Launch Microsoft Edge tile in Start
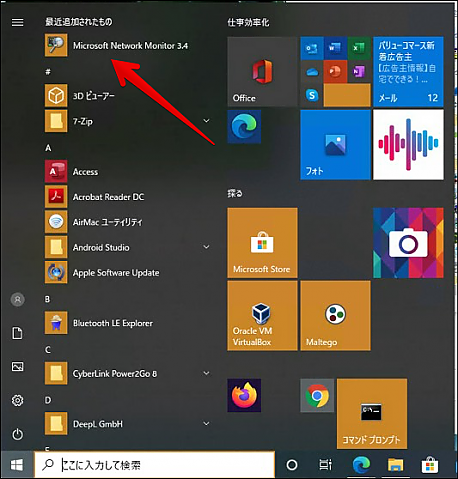 point(244,127)
